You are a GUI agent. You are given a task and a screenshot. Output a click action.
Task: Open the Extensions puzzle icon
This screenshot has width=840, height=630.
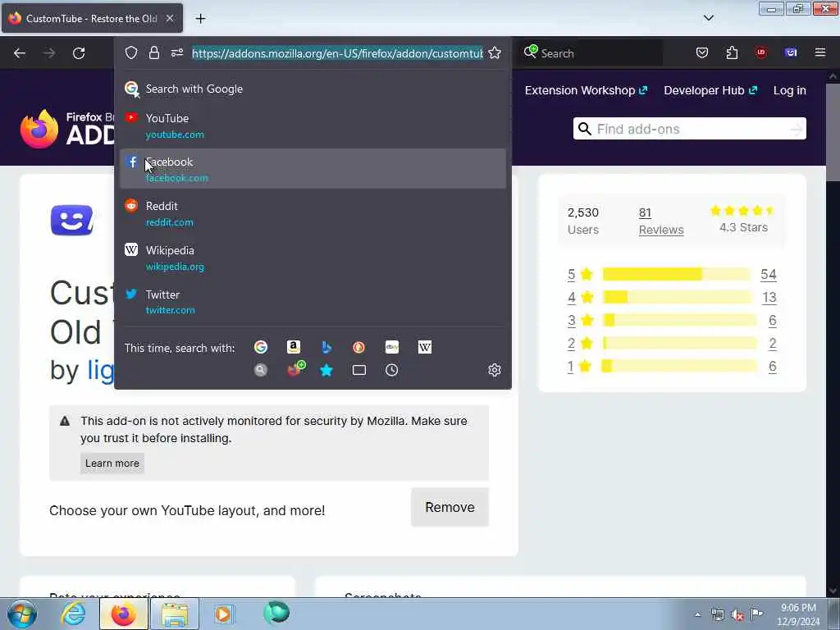click(x=732, y=52)
